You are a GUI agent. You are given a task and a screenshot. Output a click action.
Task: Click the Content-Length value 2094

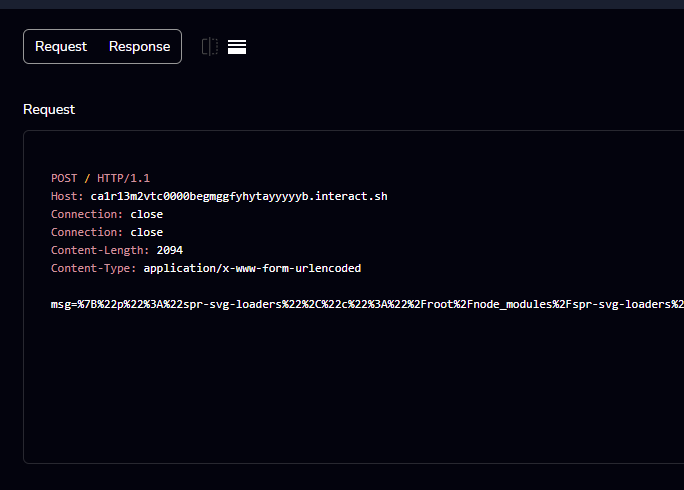coord(170,250)
